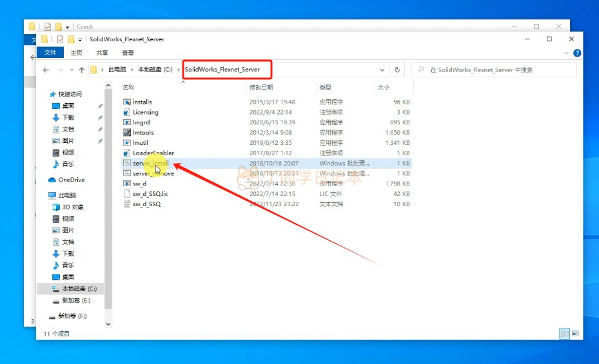Open the recent locations dropdown arrow

[70, 70]
